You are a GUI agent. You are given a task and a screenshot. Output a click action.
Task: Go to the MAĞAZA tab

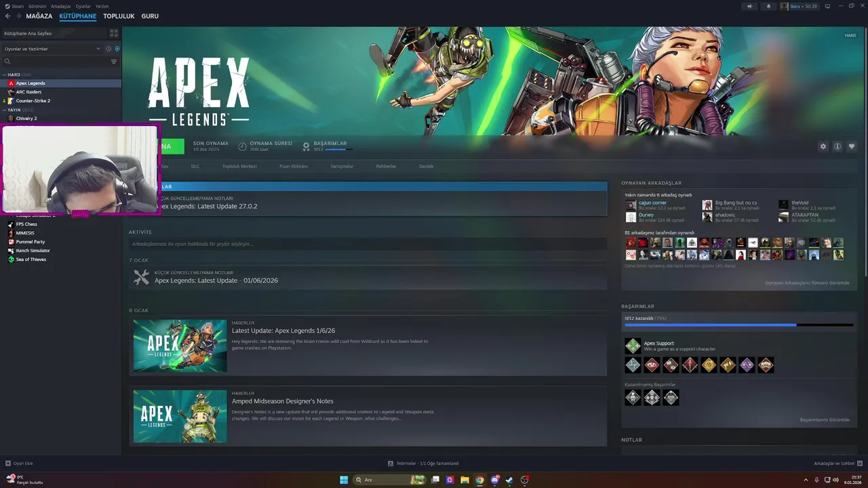[39, 16]
